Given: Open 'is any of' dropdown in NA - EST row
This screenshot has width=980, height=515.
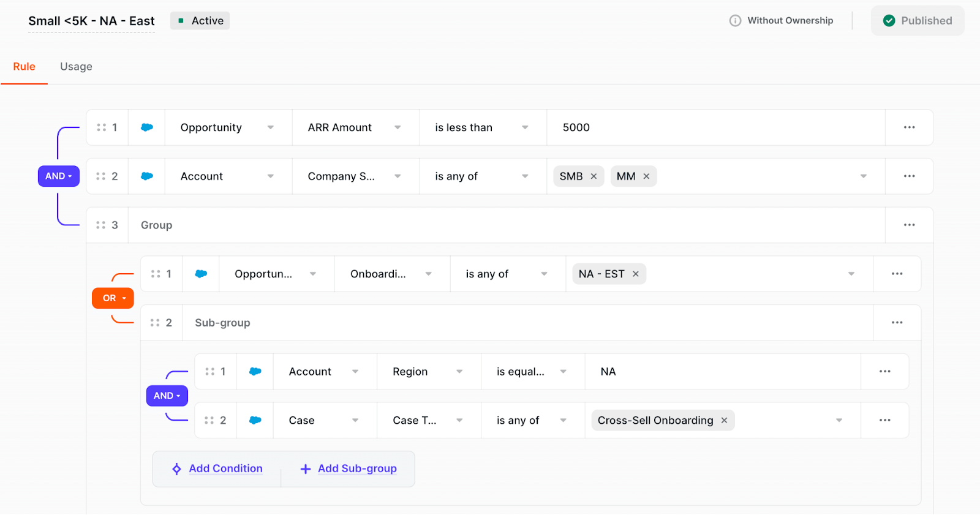Looking at the screenshot, I should [508, 274].
